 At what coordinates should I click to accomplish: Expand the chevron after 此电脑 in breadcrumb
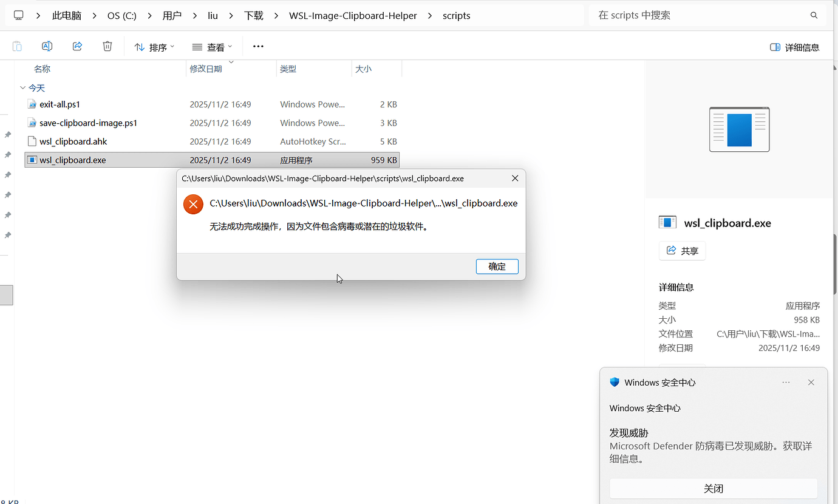tap(94, 16)
